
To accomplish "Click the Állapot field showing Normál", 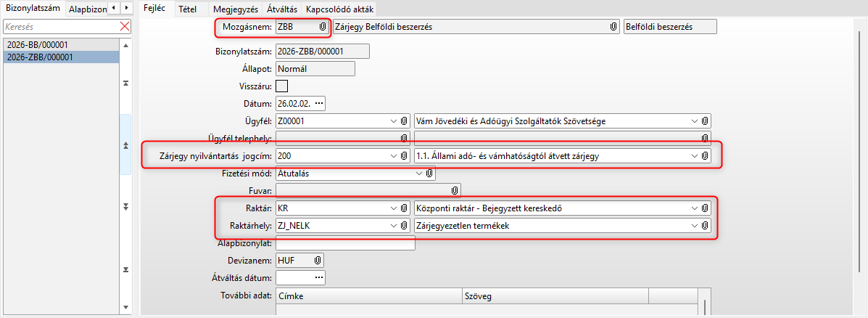I will [x=315, y=69].
